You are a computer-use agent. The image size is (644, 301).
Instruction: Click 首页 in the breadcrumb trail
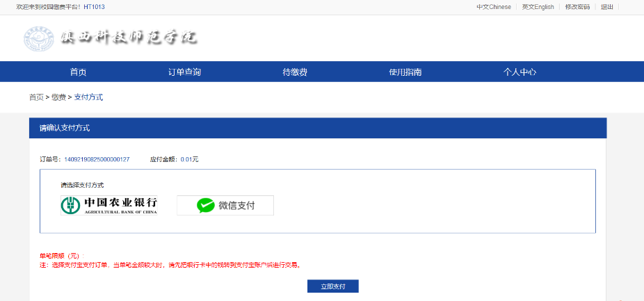pos(36,97)
